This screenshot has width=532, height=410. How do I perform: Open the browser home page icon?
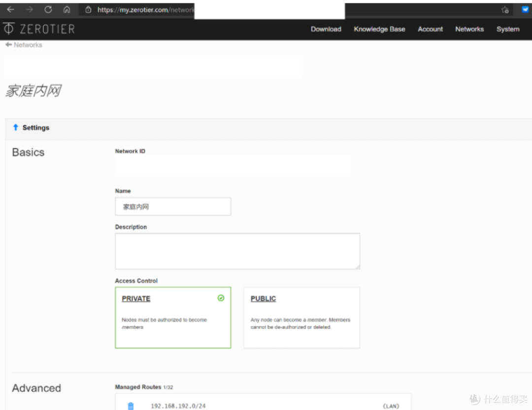click(x=67, y=9)
